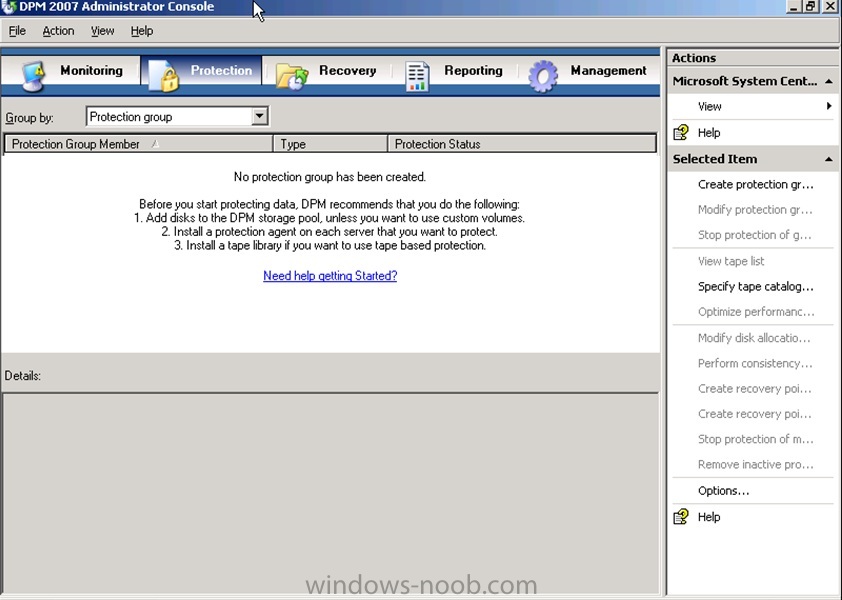This screenshot has width=842, height=600.
Task: Click Modify protection group action
Action: pos(755,209)
